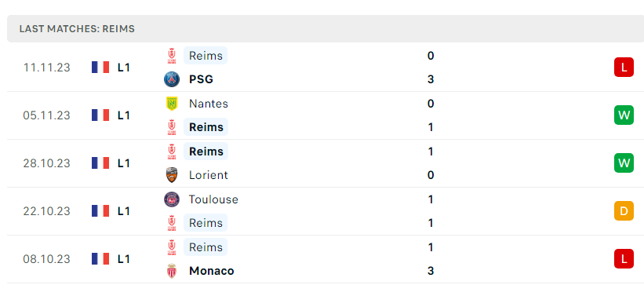Click the Monaco club crest icon

172,271
